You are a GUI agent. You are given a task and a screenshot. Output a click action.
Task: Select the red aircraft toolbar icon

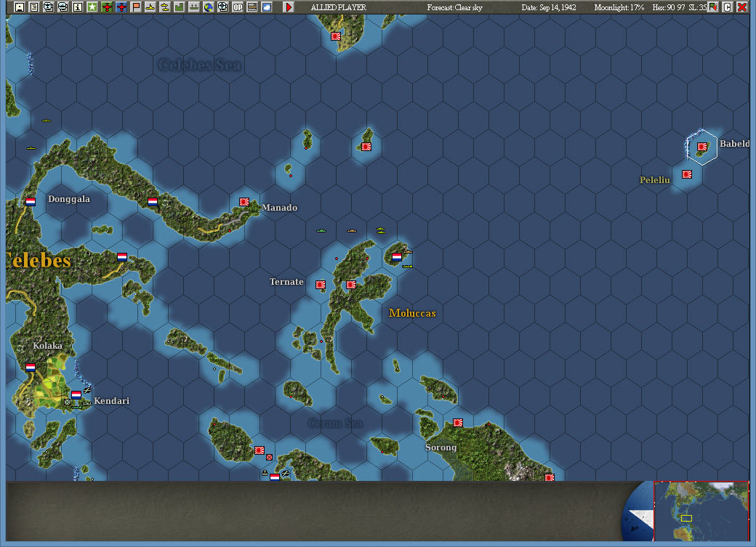(x=121, y=7)
